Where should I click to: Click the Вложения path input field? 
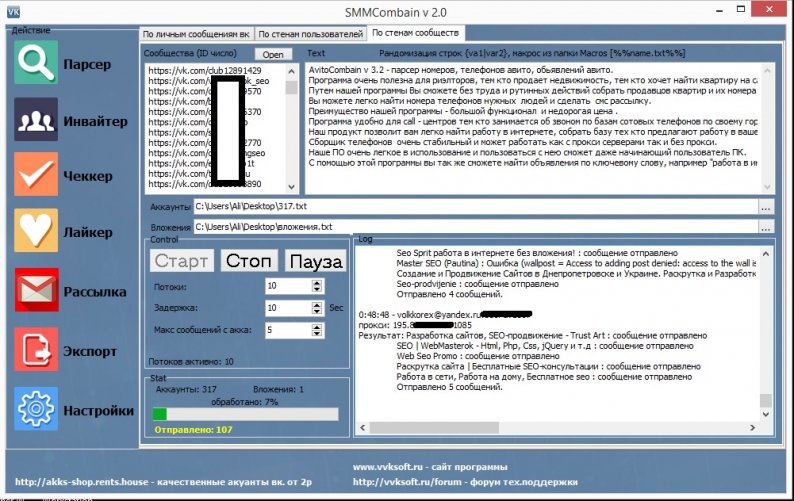(475, 227)
